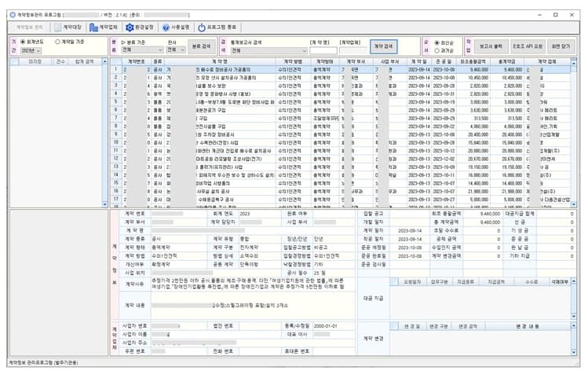Click the 계약 검색 button
The width and height of the screenshot is (588, 378).
pyautogui.click(x=383, y=46)
